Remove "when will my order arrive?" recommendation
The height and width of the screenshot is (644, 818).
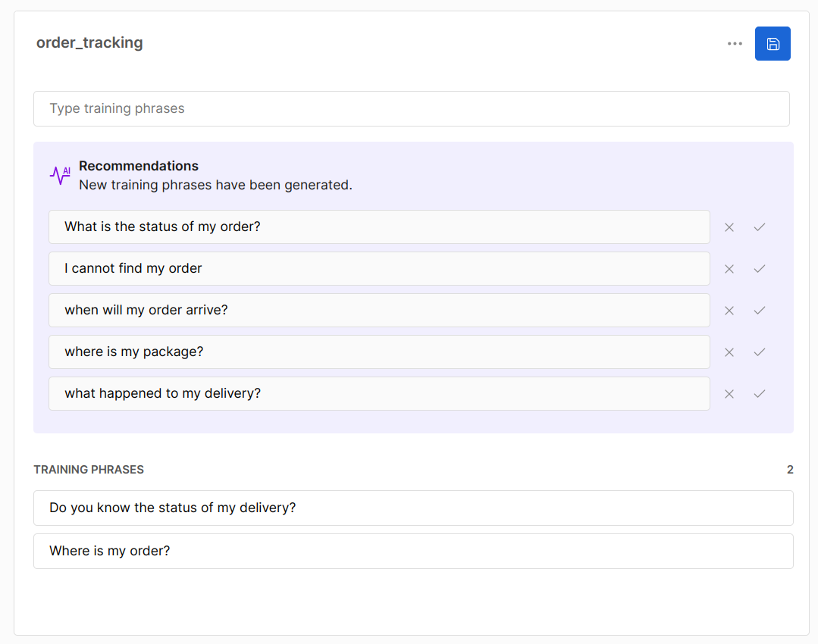click(729, 311)
